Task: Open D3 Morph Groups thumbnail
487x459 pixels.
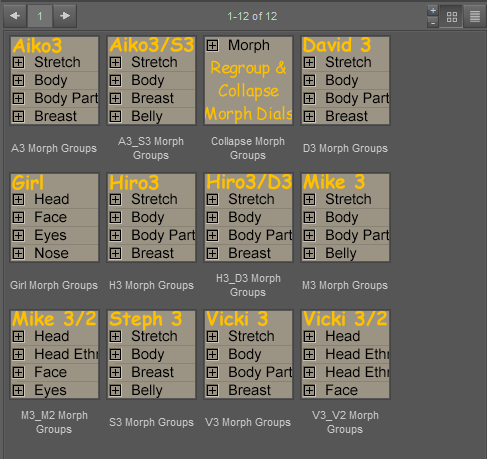Action: click(x=345, y=81)
